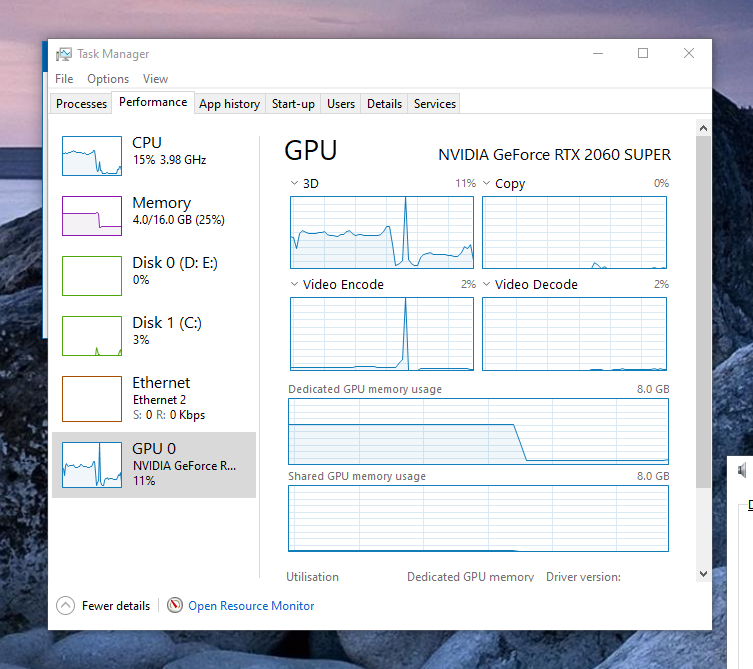Screen dimensions: 753x669
Task: Minimize the Task Manager window
Action: pyautogui.click(x=598, y=53)
